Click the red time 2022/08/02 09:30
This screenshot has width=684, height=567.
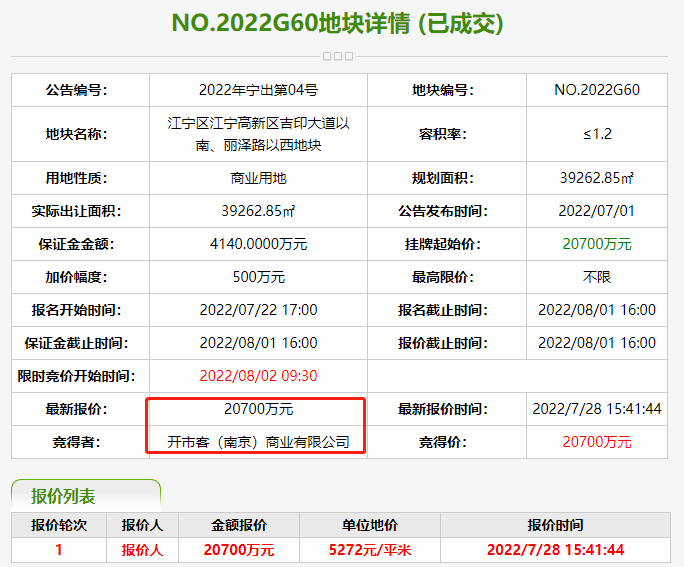point(258,376)
